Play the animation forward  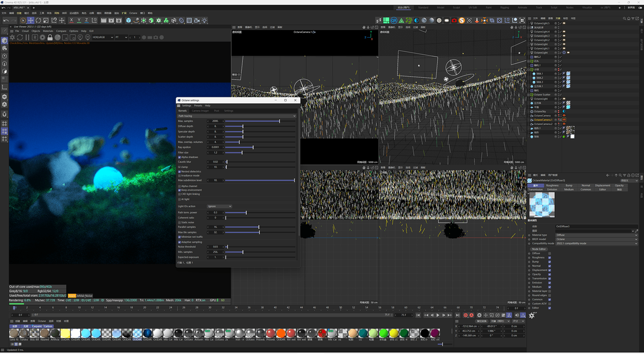tap(438, 316)
